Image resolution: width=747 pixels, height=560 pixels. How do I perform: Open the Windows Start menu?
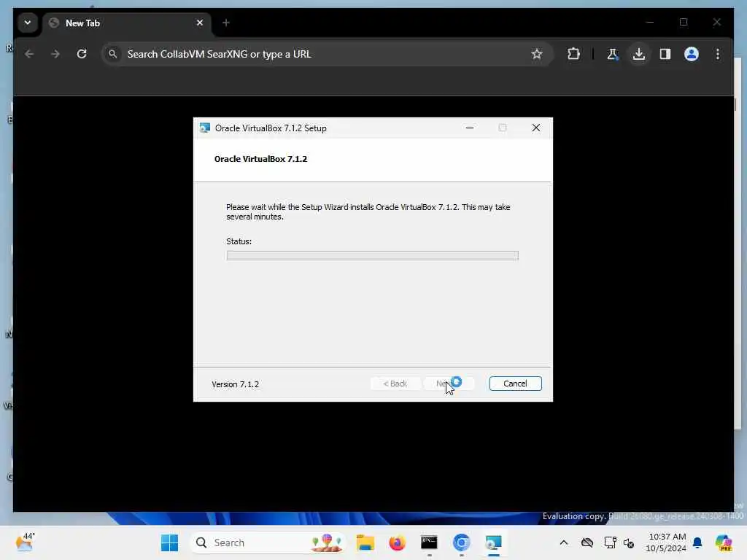tap(169, 542)
